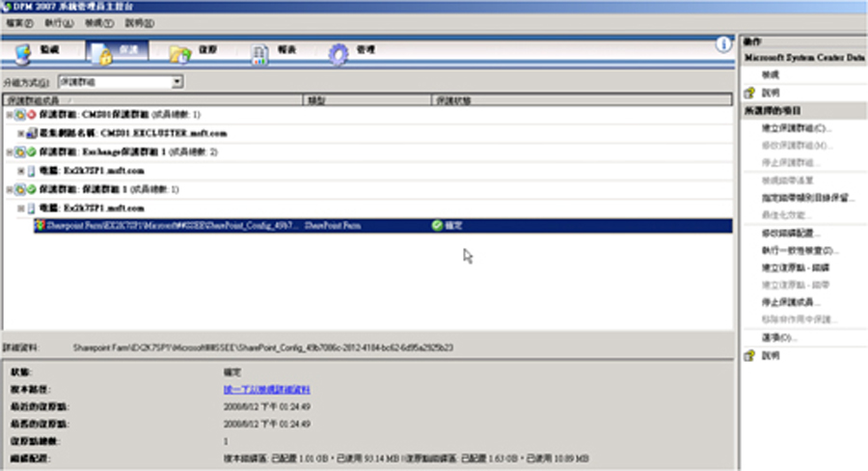Open the Monitoring (監視) view icon
Screen dimensions: 868x471
click(23, 54)
